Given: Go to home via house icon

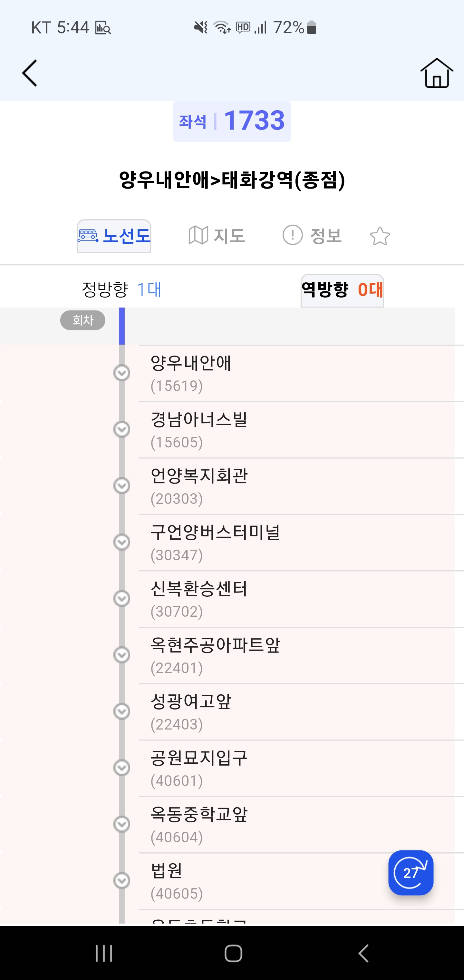Looking at the screenshot, I should point(437,73).
